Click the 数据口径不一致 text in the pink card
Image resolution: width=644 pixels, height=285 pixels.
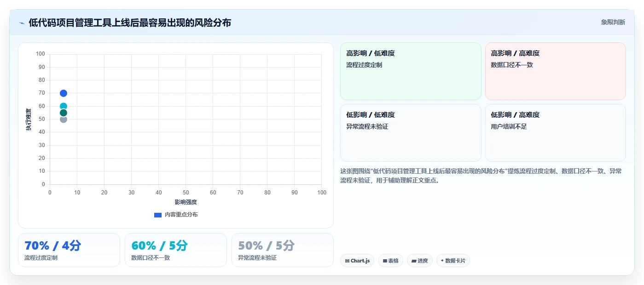512,65
